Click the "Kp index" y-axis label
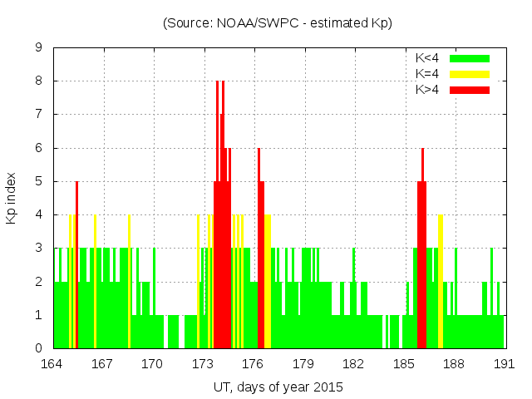 point(12,198)
